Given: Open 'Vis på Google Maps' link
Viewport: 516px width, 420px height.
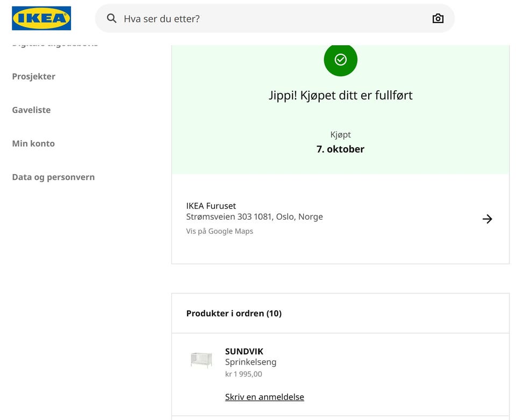Looking at the screenshot, I should pyautogui.click(x=219, y=231).
